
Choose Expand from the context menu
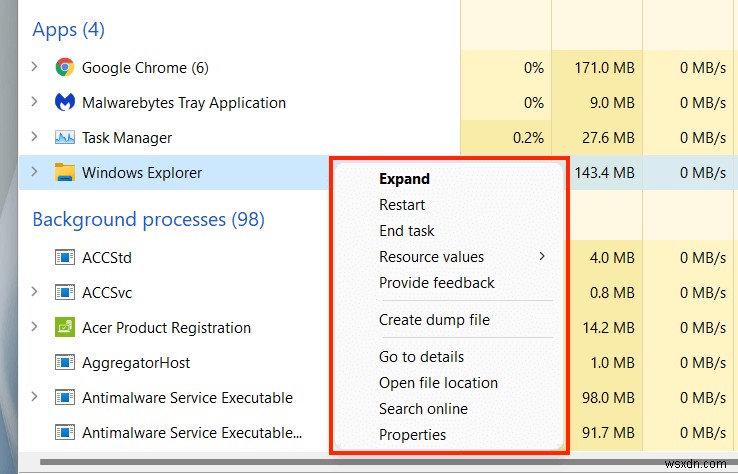(x=404, y=179)
